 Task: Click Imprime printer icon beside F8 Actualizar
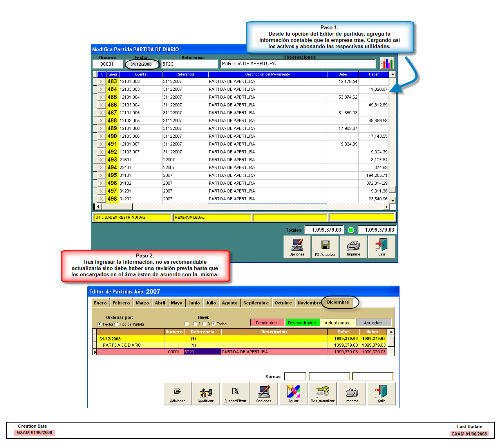click(353, 247)
